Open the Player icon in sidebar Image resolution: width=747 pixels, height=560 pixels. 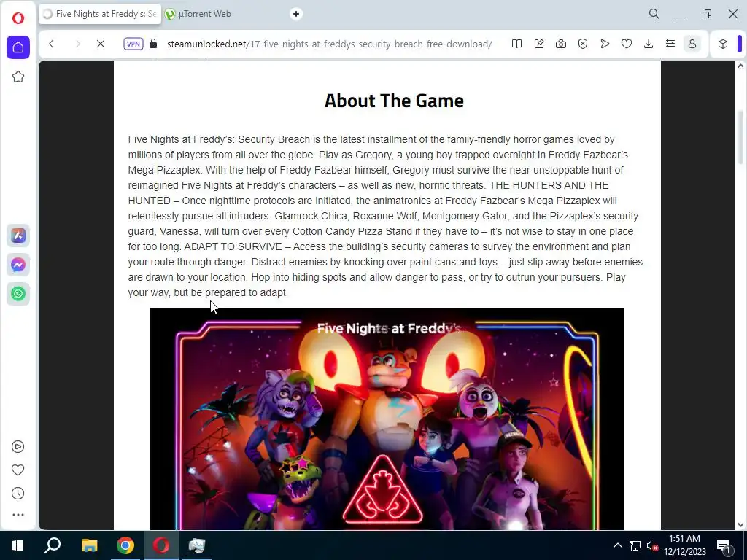tap(18, 447)
